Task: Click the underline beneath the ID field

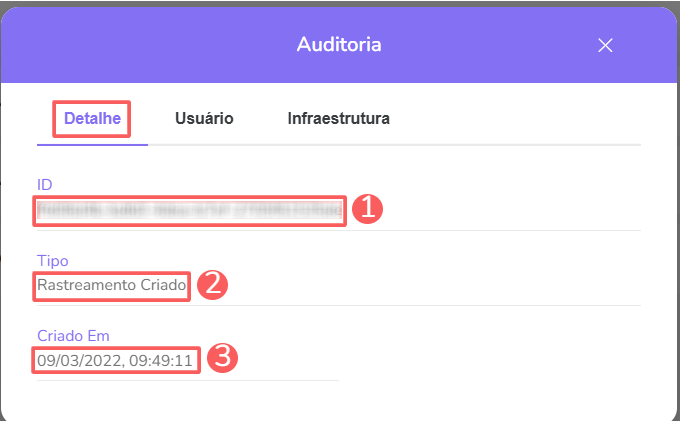Action: [x=338, y=230]
